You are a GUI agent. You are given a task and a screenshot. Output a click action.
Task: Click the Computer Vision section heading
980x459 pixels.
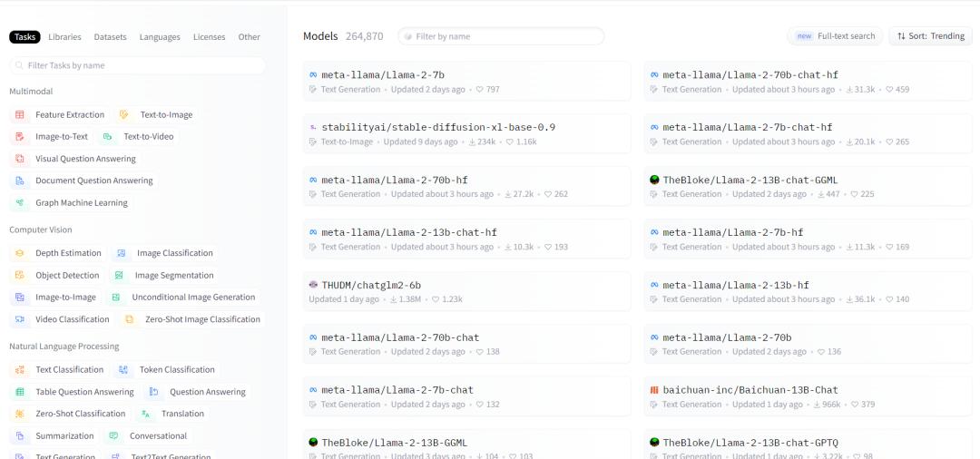point(41,229)
